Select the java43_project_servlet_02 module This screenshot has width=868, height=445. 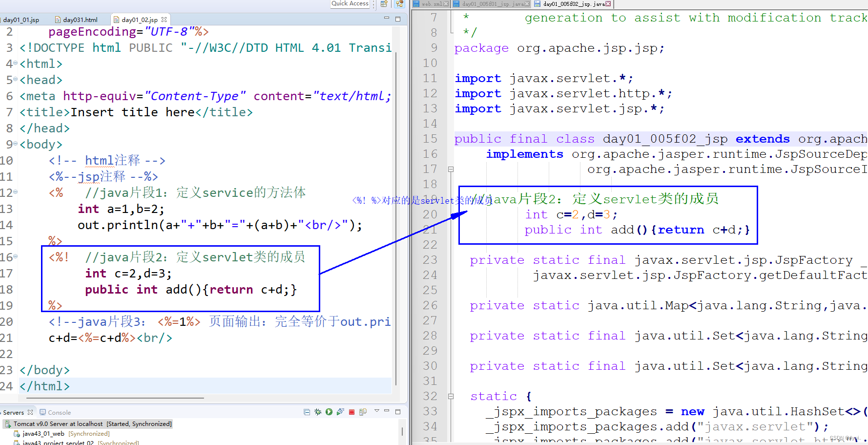pyautogui.click(x=77, y=443)
